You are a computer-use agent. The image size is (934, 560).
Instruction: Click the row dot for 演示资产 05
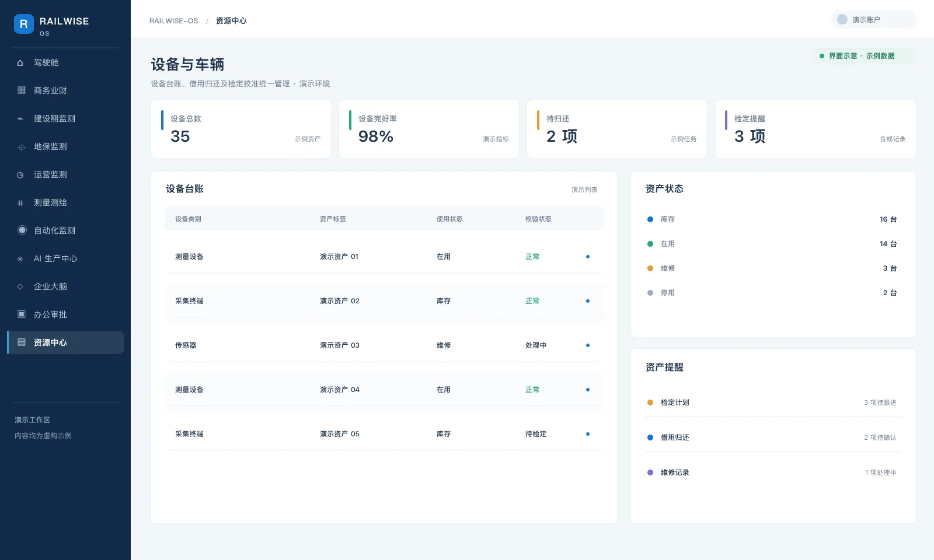(588, 434)
